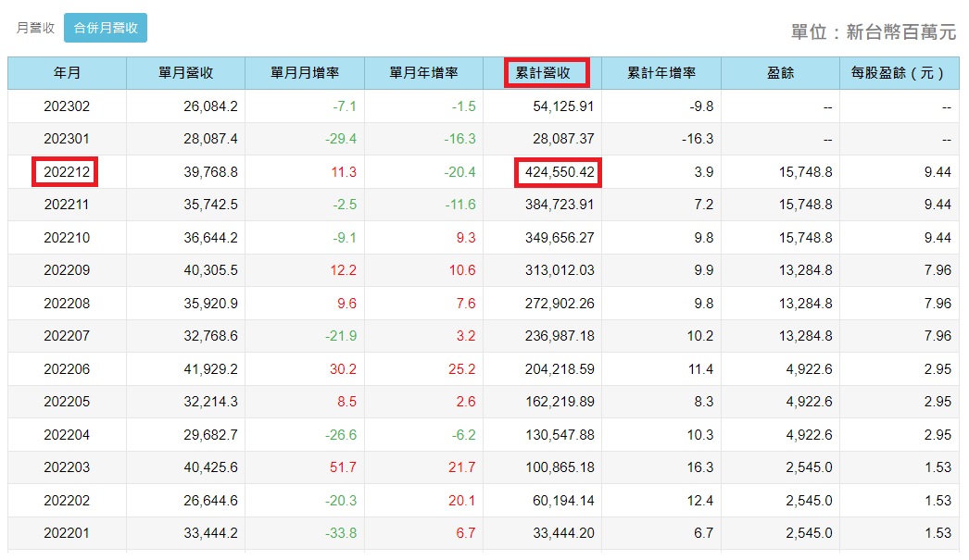Image resolution: width=969 pixels, height=560 pixels.
Task: Select the 51.7 monthly growth value
Action: click(x=344, y=467)
